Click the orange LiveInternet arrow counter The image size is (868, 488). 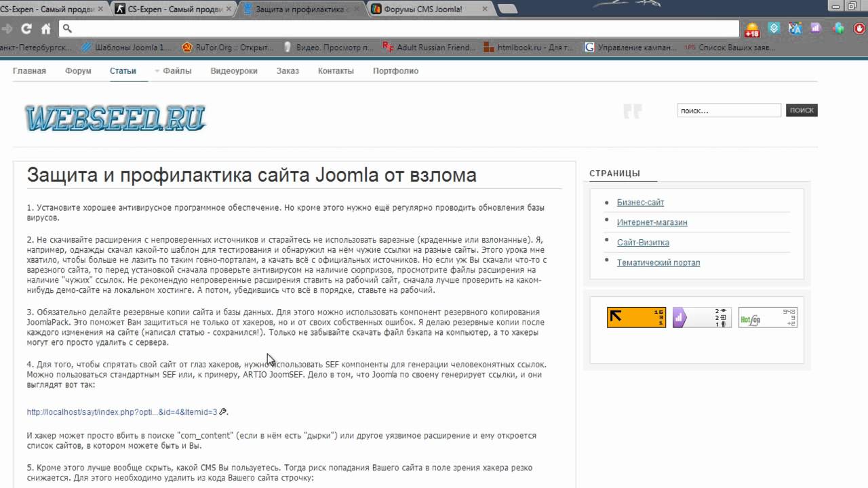click(x=636, y=317)
